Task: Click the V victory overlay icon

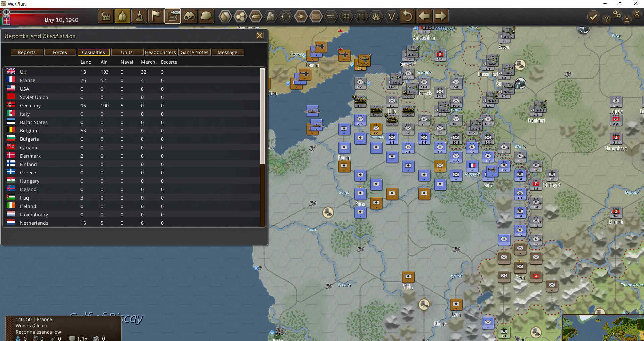Action: [391, 16]
